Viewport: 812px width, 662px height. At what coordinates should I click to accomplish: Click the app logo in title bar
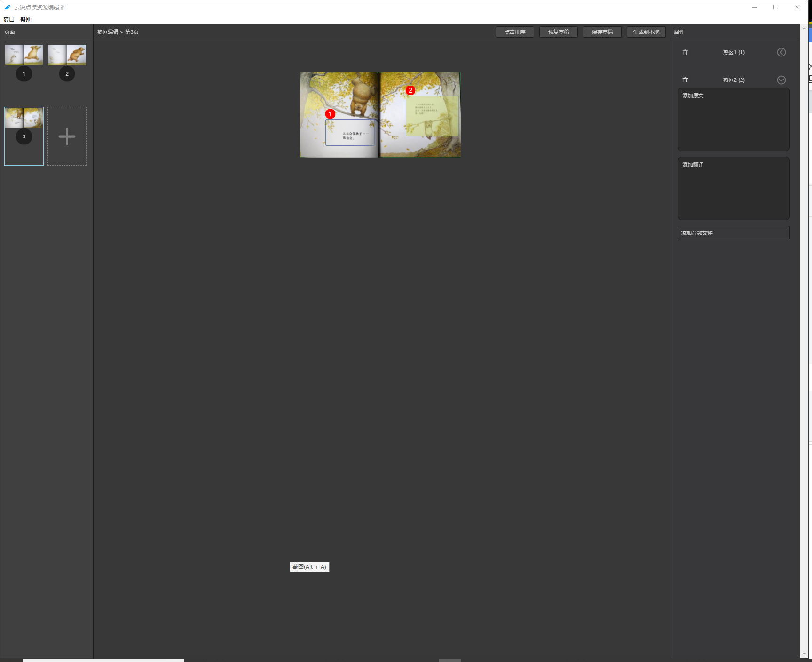(8, 7)
